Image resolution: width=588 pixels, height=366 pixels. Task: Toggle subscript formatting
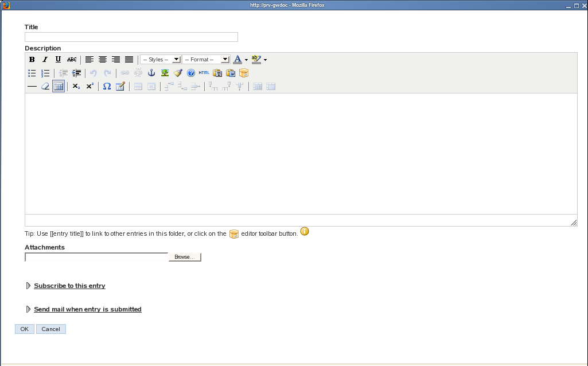click(x=76, y=86)
